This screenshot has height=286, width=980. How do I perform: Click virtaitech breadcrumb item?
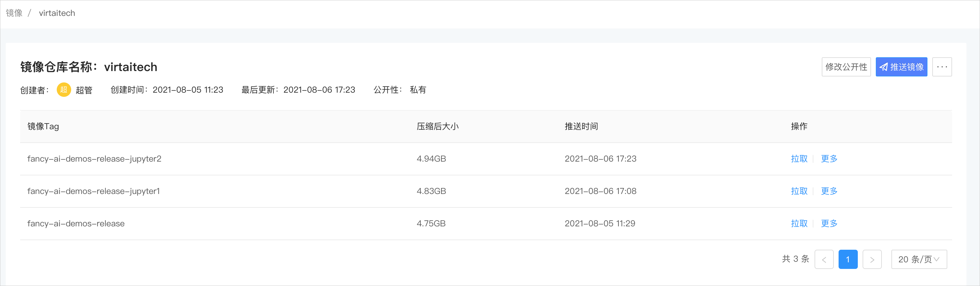pyautogui.click(x=57, y=13)
